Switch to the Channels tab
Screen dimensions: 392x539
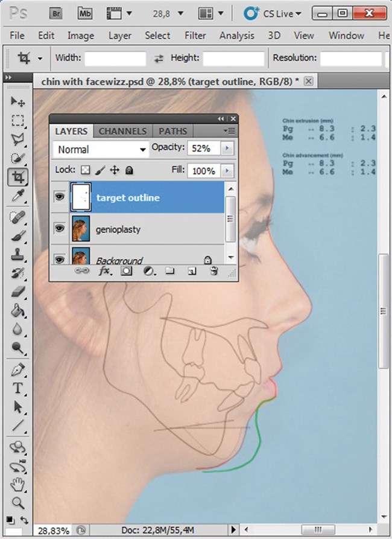122,130
